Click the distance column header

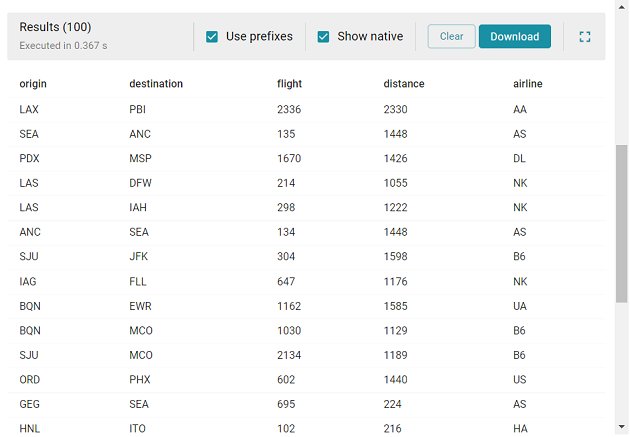[x=404, y=84]
